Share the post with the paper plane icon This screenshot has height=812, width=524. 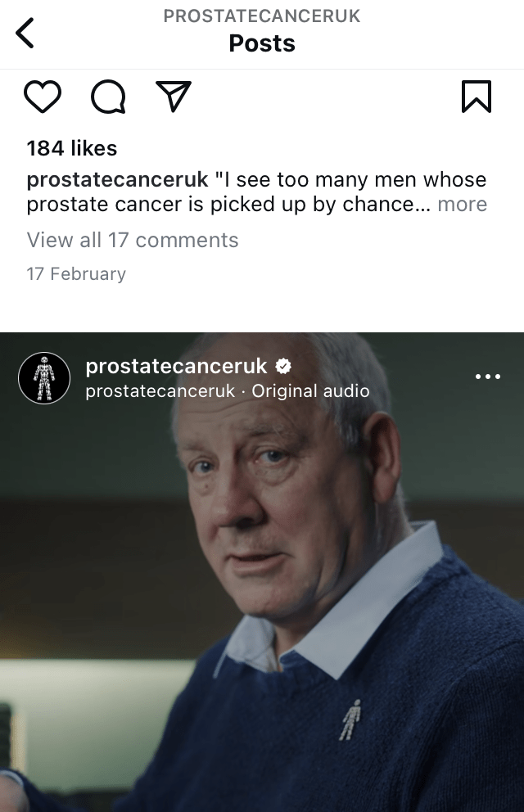[174, 97]
